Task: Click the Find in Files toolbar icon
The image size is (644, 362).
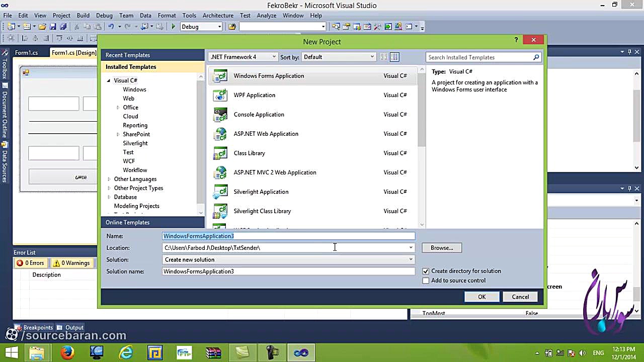Action: point(232,27)
